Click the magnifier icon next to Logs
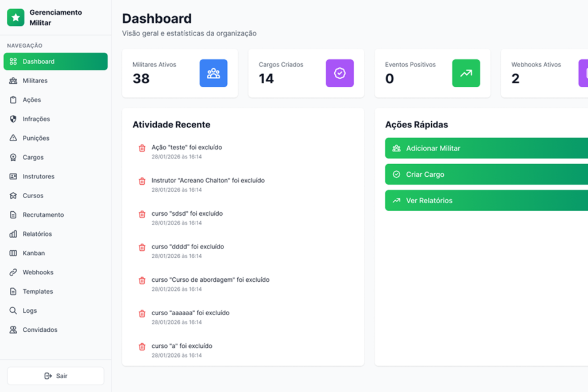 pyautogui.click(x=13, y=311)
